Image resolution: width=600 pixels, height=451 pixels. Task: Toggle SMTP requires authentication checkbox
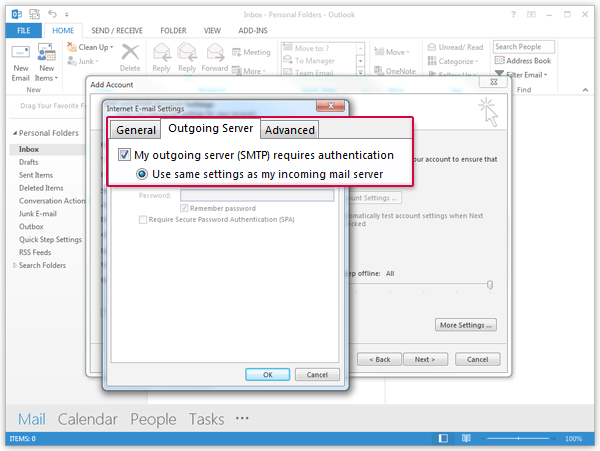(124, 155)
